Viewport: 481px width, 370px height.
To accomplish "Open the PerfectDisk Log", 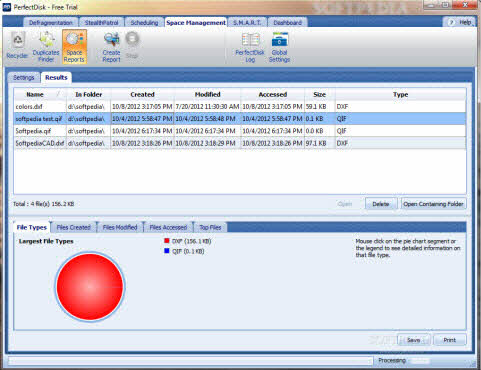I will pyautogui.click(x=250, y=48).
